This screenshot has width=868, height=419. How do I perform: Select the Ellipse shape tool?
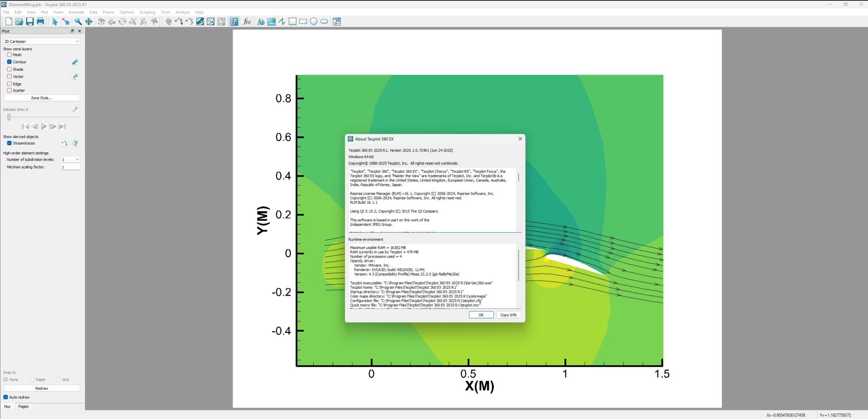tap(324, 21)
